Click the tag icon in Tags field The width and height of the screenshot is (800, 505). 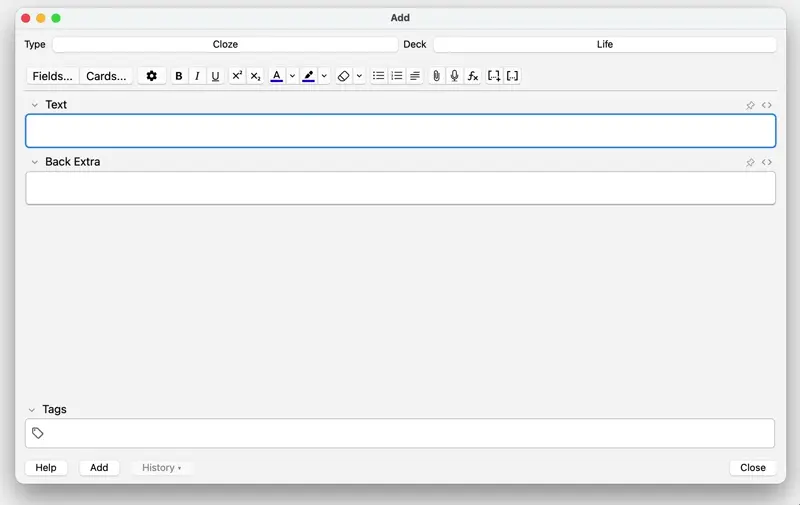(38, 433)
